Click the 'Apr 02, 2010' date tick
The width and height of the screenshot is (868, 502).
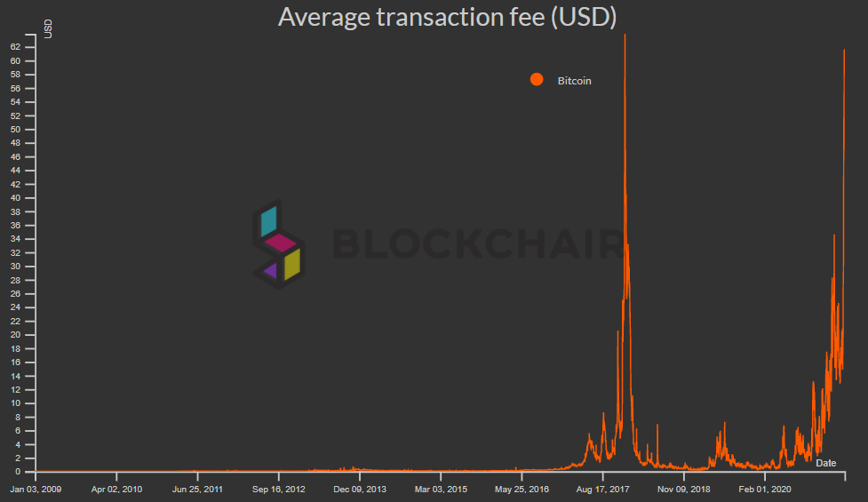[116, 489]
